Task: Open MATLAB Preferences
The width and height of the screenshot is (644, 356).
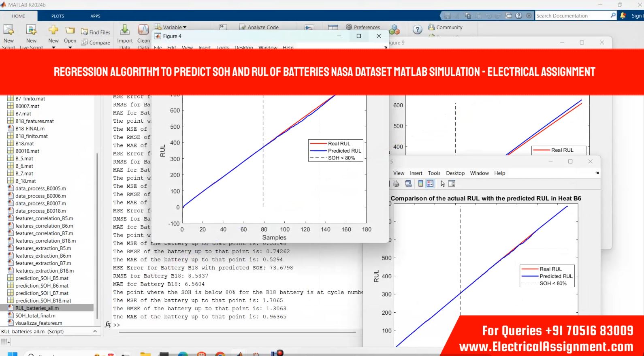Action: (x=363, y=27)
